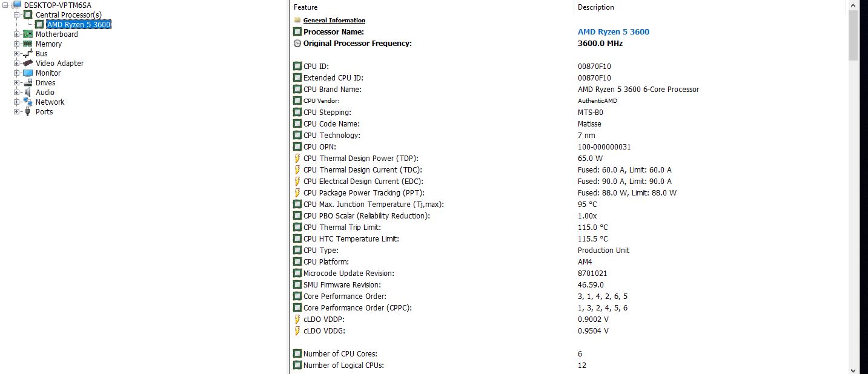Click the lightning icon beside cLDO VDDG
The height and width of the screenshot is (374, 868).
(x=297, y=330)
